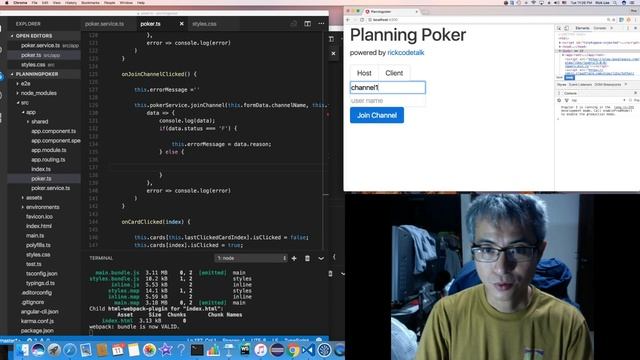Collapse src folder in explorer
The width and height of the screenshot is (640, 360).
[x=24, y=102]
